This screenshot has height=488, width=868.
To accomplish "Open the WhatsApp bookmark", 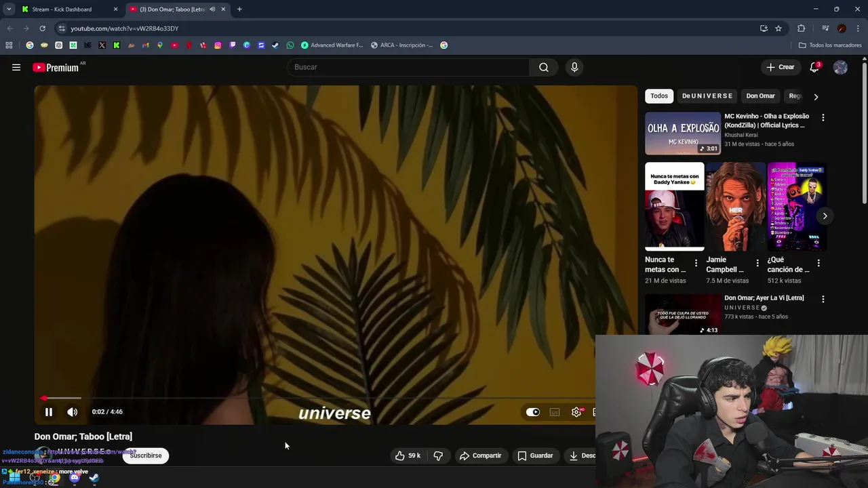I will click(290, 45).
